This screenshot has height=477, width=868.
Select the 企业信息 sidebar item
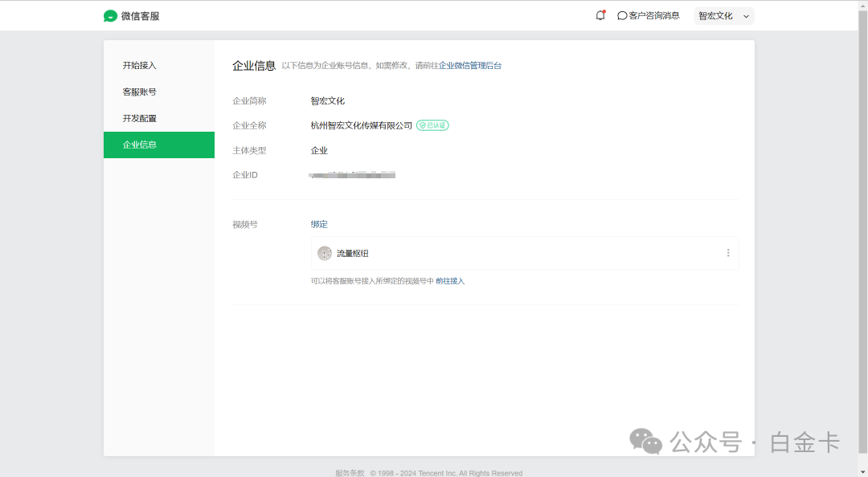[159, 145]
